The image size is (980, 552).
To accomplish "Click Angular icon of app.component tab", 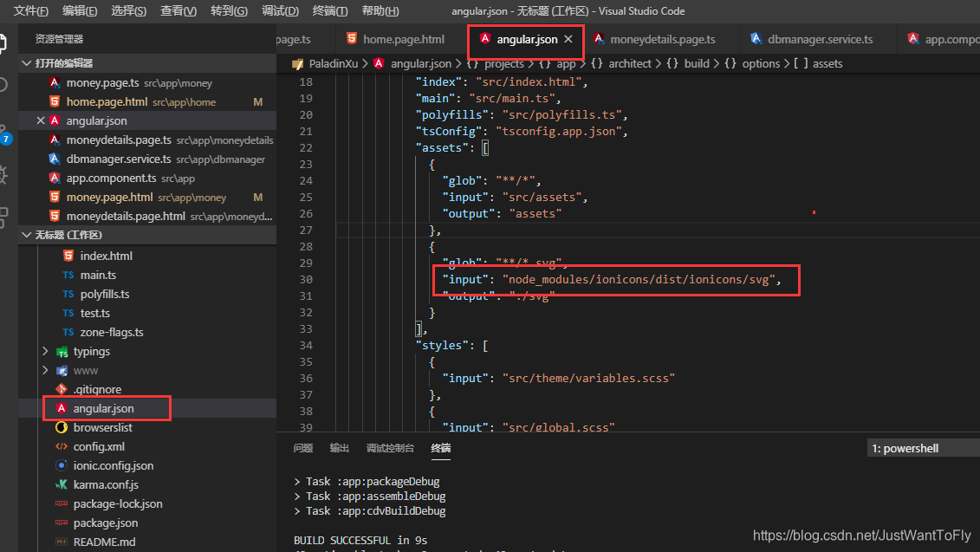I will click(x=914, y=39).
